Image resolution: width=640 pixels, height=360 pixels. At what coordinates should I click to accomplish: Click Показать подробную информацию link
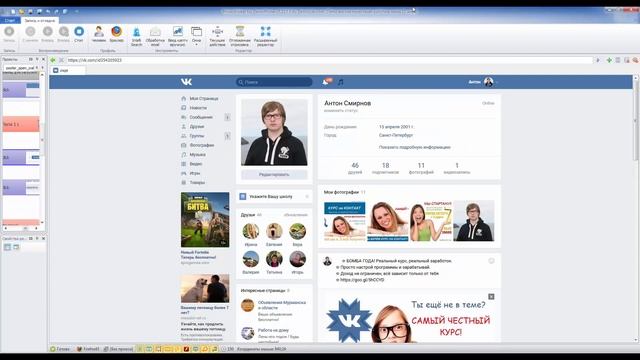[x=414, y=147]
